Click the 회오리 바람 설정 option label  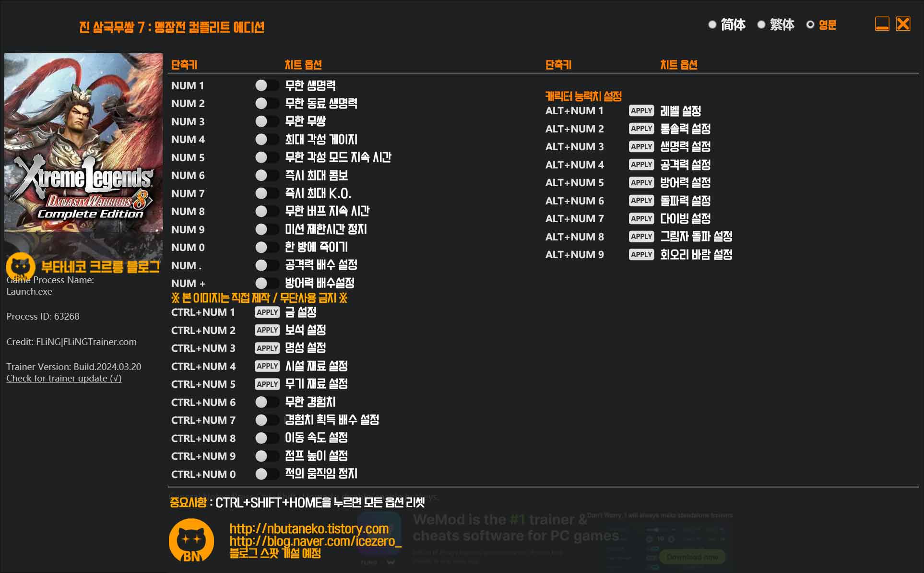696,255
